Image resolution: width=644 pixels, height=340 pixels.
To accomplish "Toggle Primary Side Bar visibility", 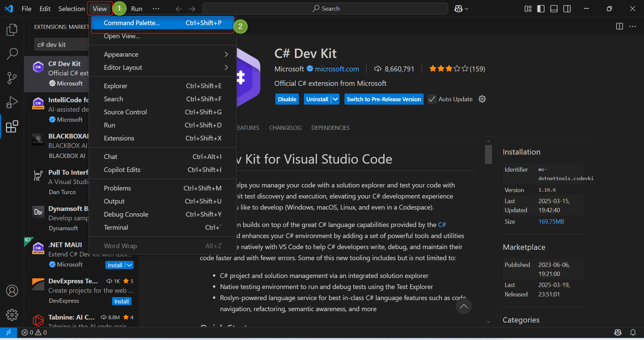I will (x=541, y=9).
